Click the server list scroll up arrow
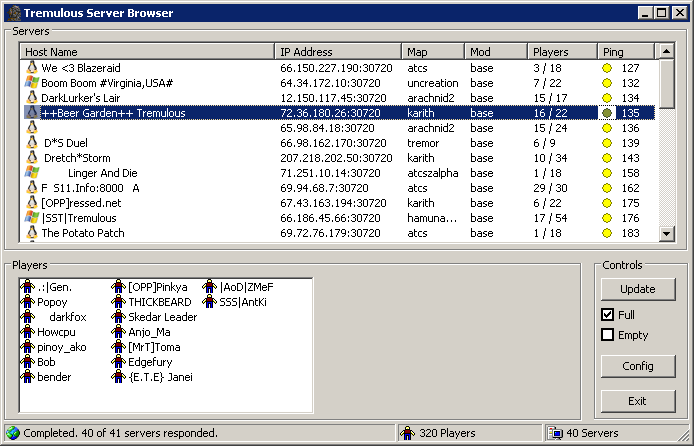Screen dimensions: 694x446 tap(667, 51)
